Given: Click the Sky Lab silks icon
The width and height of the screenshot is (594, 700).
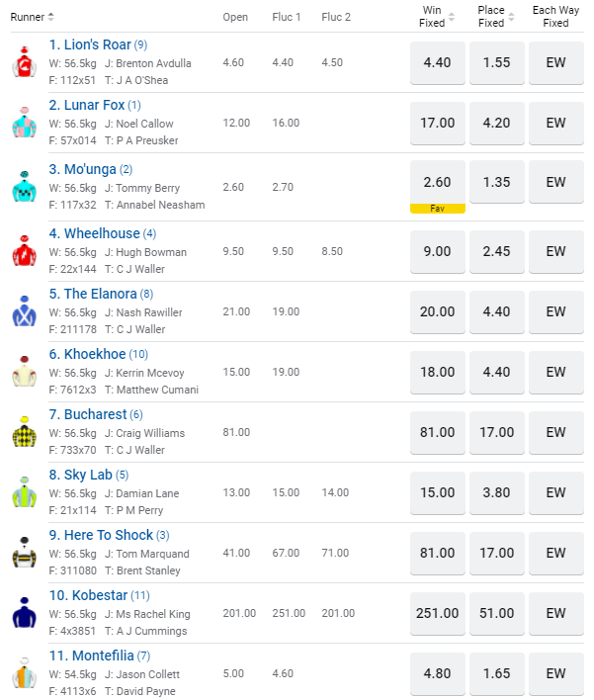Looking at the screenshot, I should tap(23, 492).
